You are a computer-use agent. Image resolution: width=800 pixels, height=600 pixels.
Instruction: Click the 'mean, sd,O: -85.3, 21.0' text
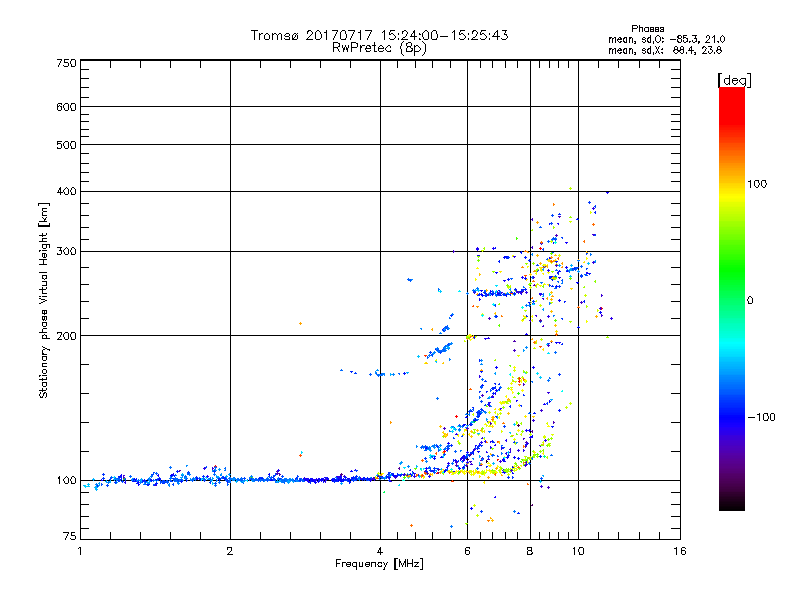(x=666, y=40)
